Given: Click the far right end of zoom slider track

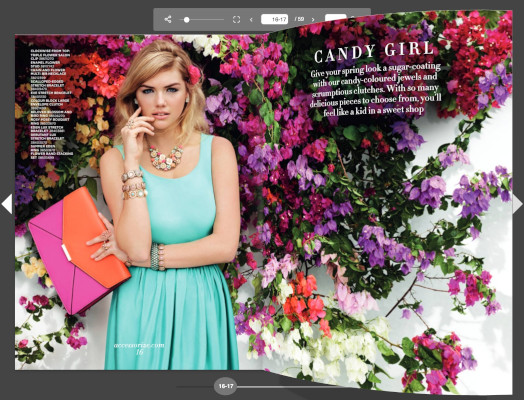Looking at the screenshot, I should [223, 20].
